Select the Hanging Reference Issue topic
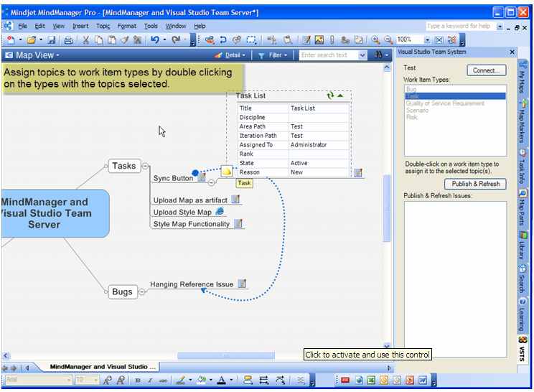The height and width of the screenshot is (392, 534). [192, 284]
